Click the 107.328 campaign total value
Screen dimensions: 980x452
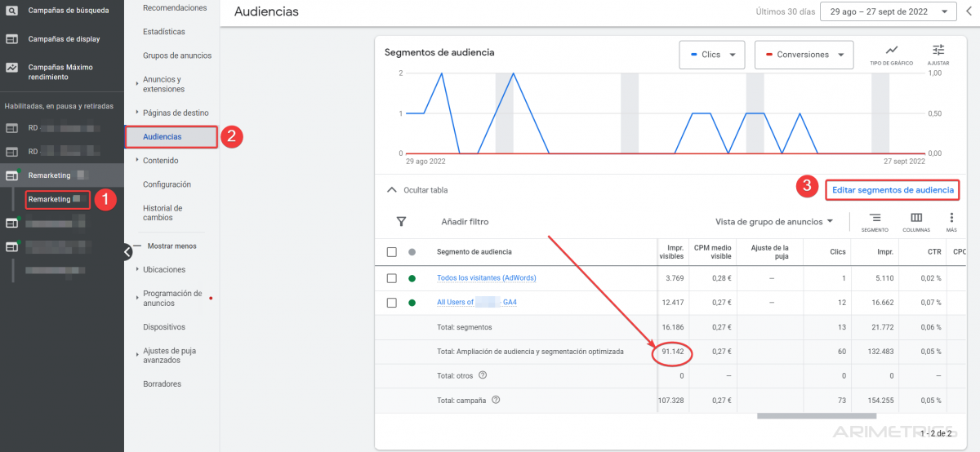tap(670, 401)
